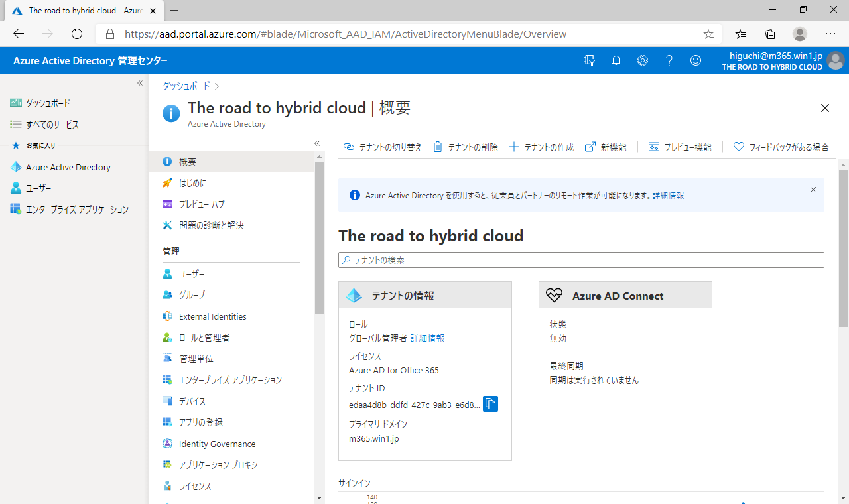Open browser profile icon
This screenshot has height=504, width=849.
point(800,34)
